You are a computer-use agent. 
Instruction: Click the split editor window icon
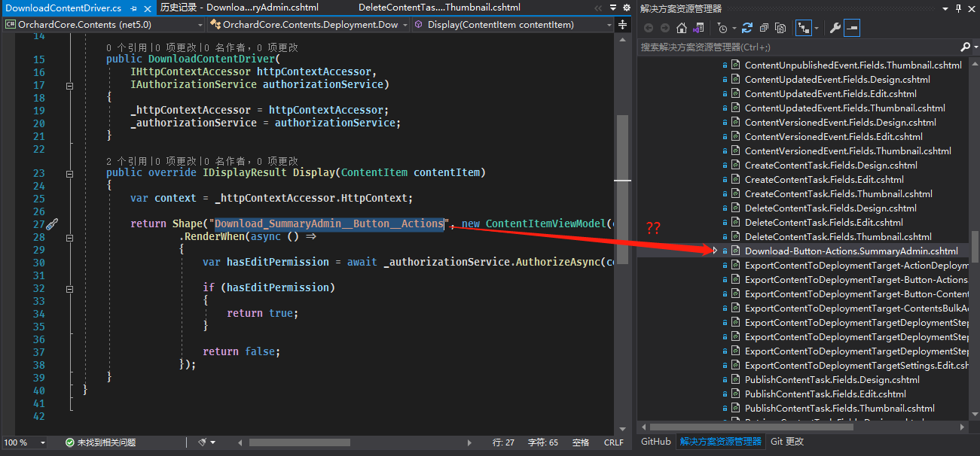point(623,25)
